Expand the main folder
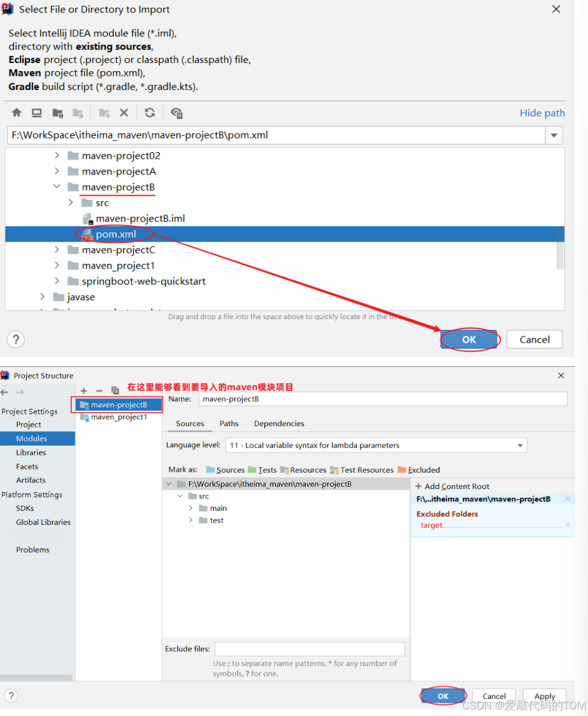Image resolution: width=588 pixels, height=716 pixels. (x=191, y=508)
